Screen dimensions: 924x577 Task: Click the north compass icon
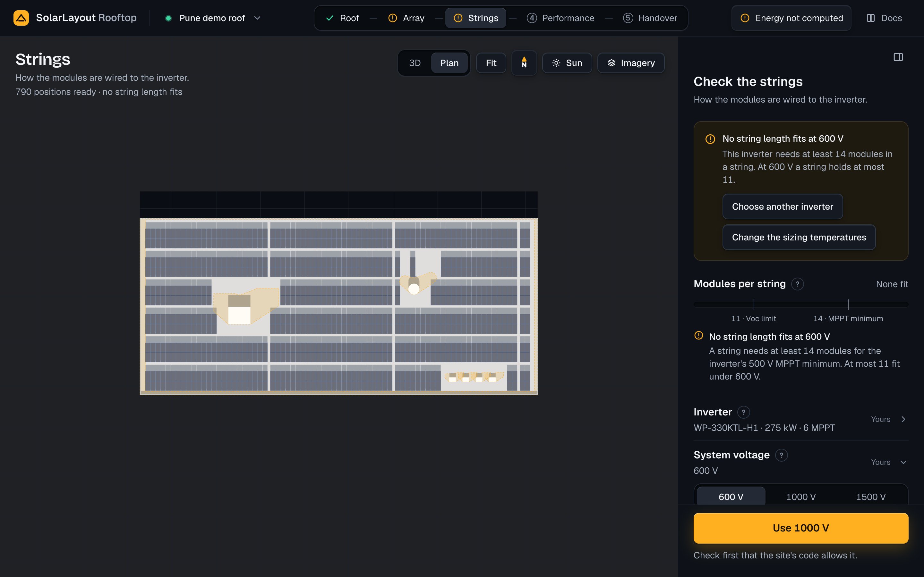coord(524,63)
